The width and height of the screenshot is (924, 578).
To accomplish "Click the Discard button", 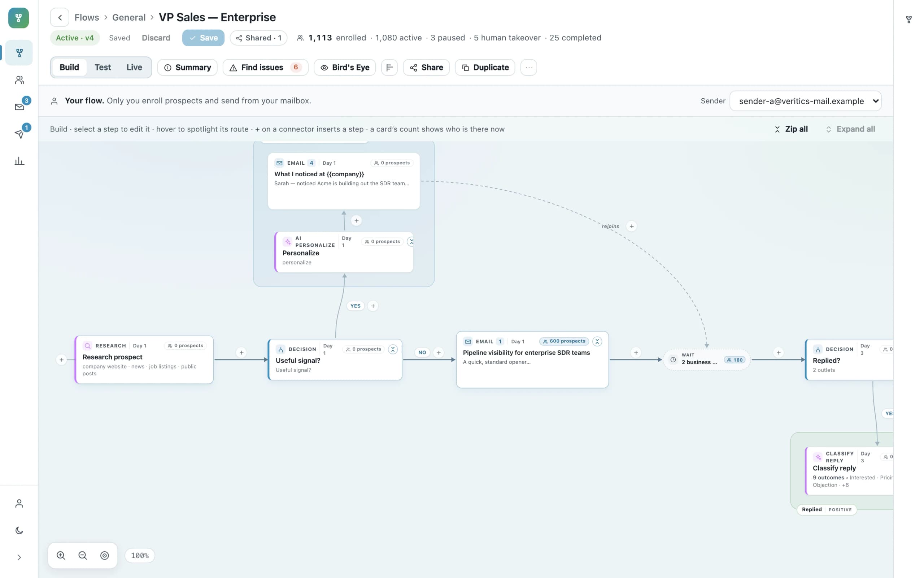I will [x=156, y=38].
